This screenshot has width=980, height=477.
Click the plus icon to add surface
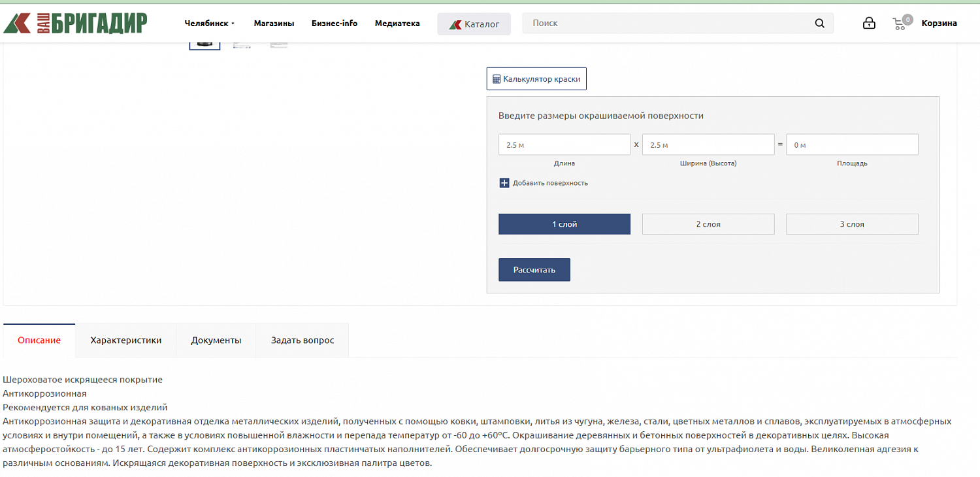(x=504, y=183)
